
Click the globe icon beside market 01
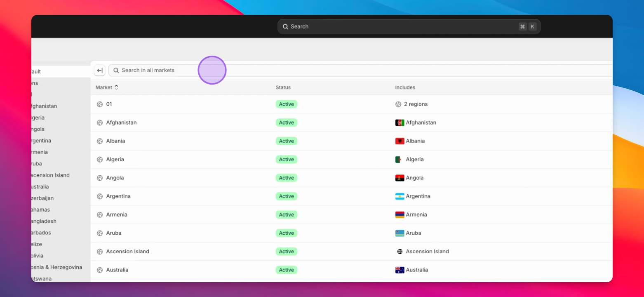tap(100, 104)
